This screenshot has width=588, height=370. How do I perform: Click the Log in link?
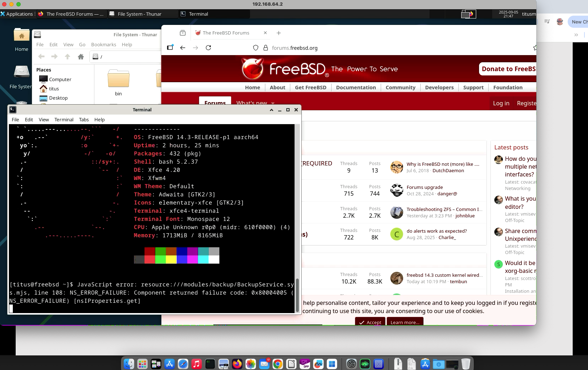pos(501,103)
